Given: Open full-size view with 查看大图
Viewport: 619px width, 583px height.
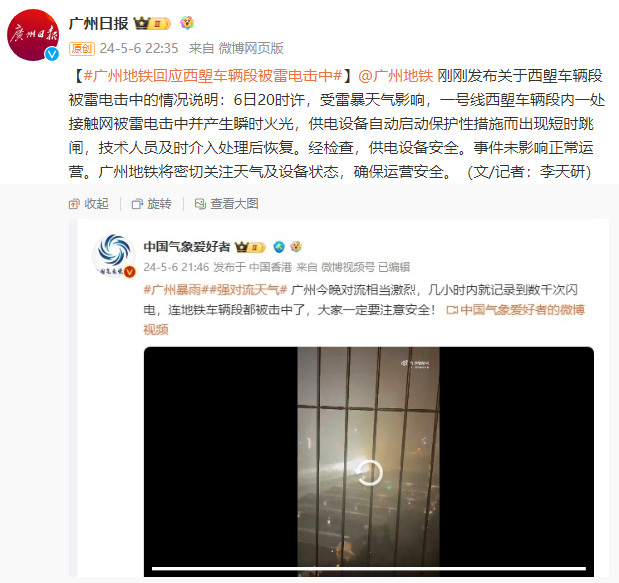Looking at the screenshot, I should click(227, 204).
